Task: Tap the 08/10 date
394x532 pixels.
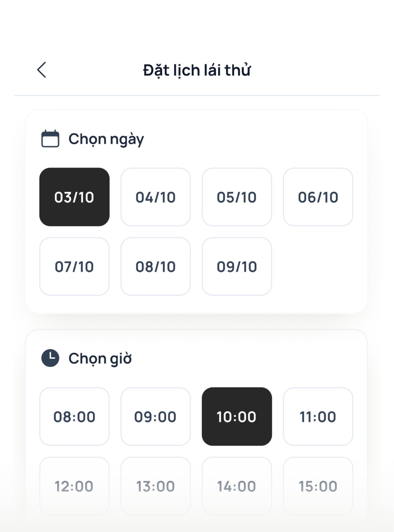Action: (156, 267)
